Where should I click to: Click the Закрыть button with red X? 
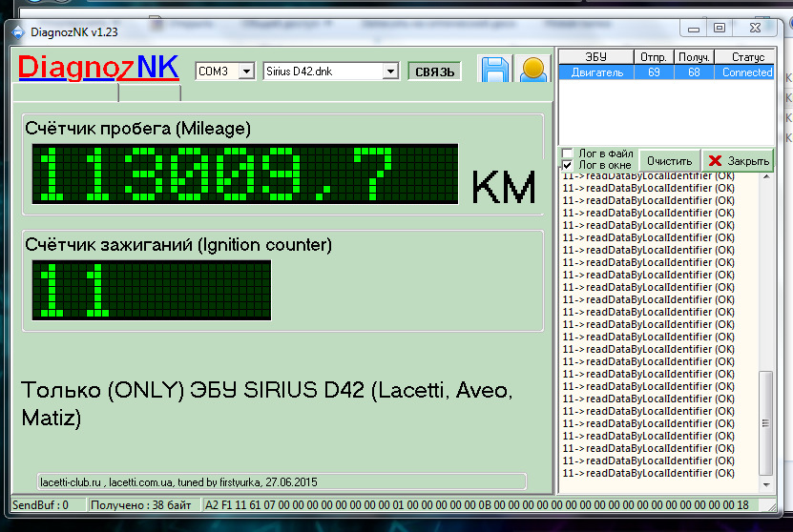coord(739,161)
